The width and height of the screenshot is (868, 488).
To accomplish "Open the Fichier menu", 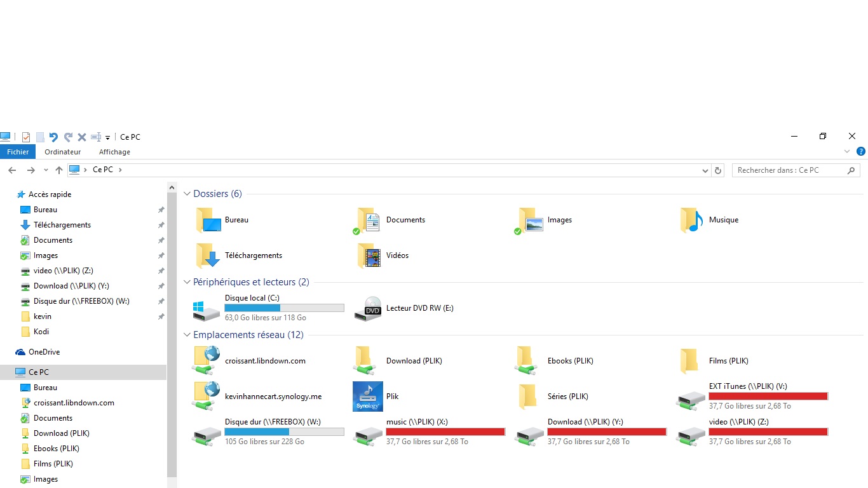I will (18, 152).
